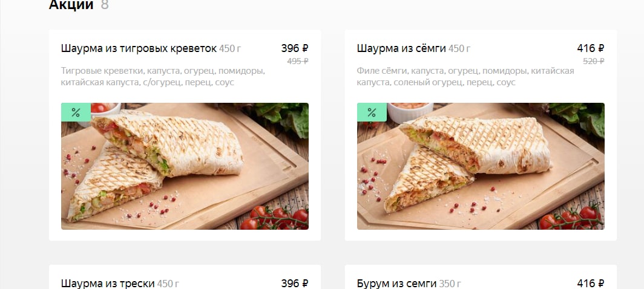Click the discount percent badge on salmon shawarma
The image size is (644, 289).
click(x=372, y=112)
